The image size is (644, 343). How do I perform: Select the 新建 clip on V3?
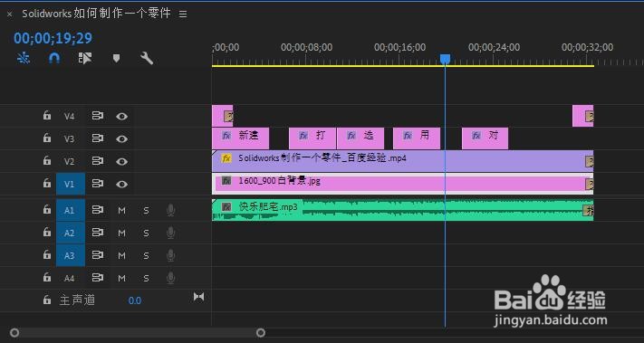(240, 138)
